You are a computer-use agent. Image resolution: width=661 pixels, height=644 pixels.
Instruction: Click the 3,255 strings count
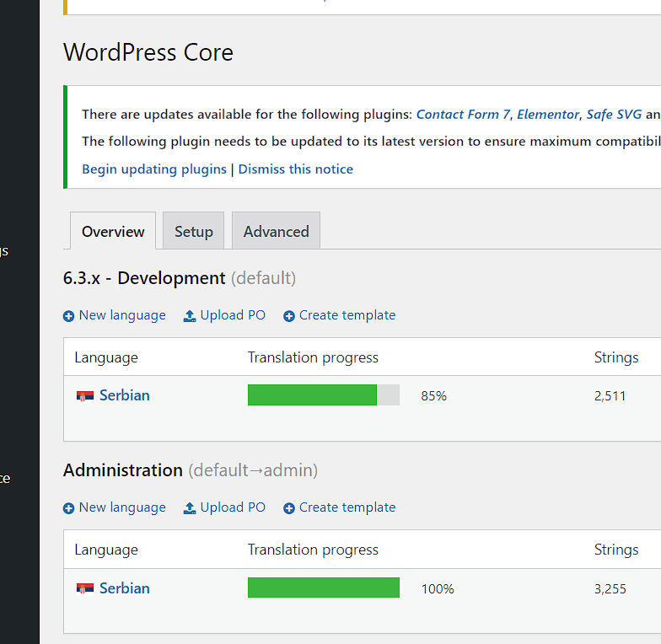click(610, 588)
